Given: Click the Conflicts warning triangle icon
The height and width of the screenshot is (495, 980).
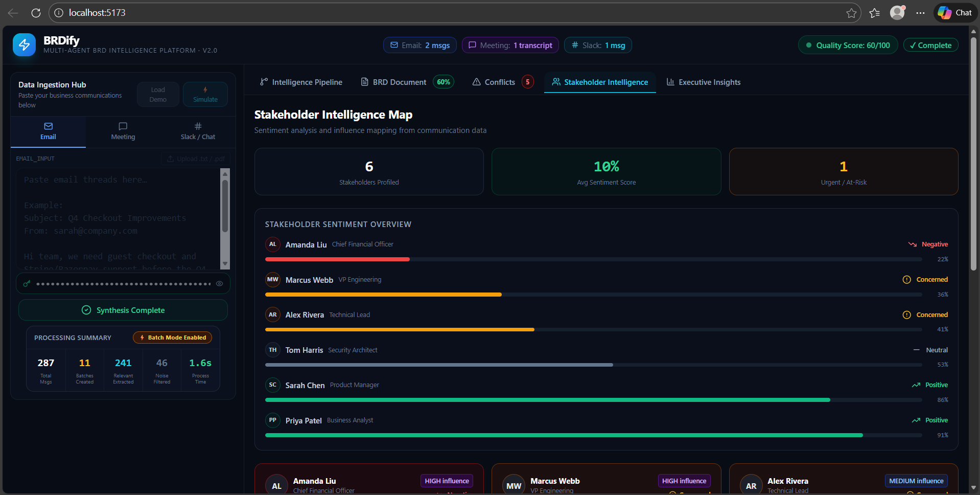Looking at the screenshot, I should point(476,82).
